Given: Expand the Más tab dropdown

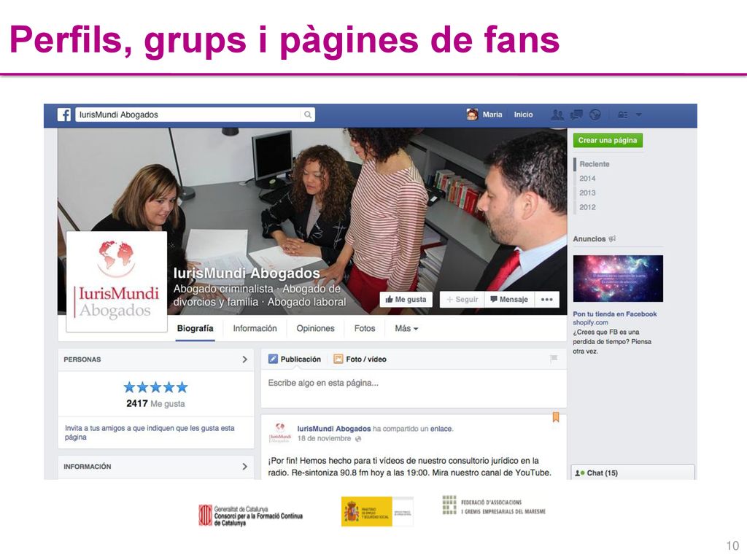Looking at the screenshot, I should [406, 329].
